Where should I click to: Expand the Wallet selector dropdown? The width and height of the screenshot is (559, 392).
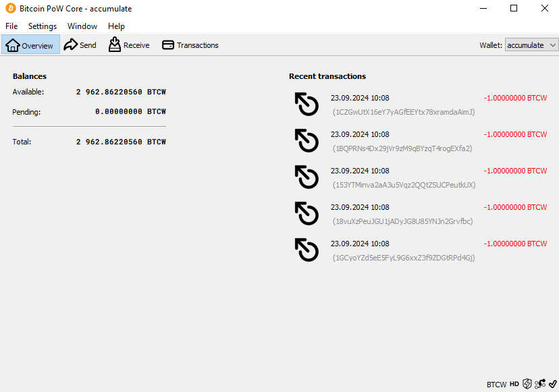click(x=531, y=45)
